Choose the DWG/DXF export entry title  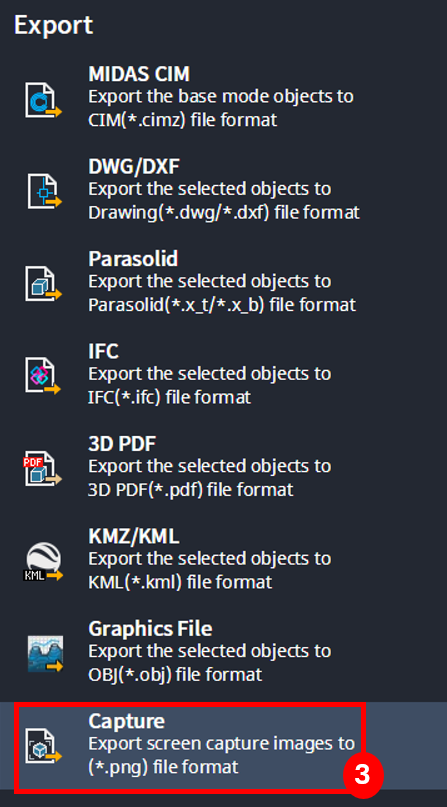(x=134, y=167)
